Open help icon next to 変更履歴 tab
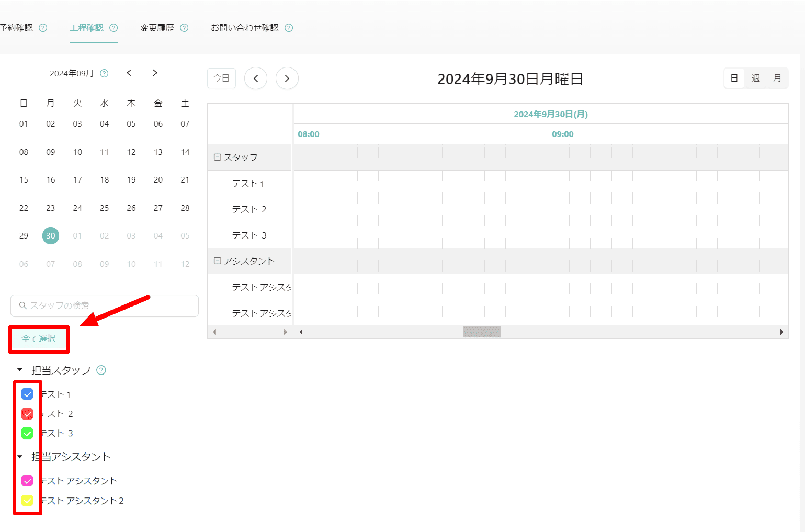 184,28
